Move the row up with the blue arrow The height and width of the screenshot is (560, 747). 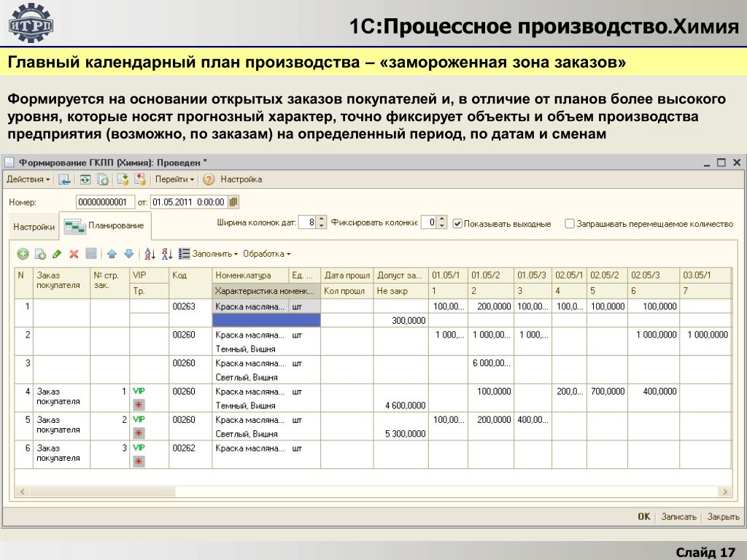pos(112,254)
